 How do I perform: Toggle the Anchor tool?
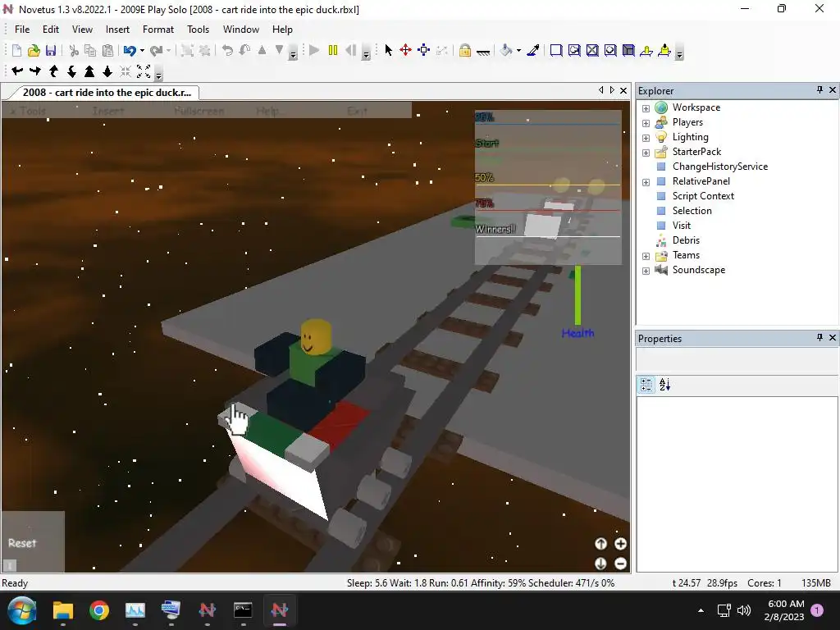tap(483, 52)
